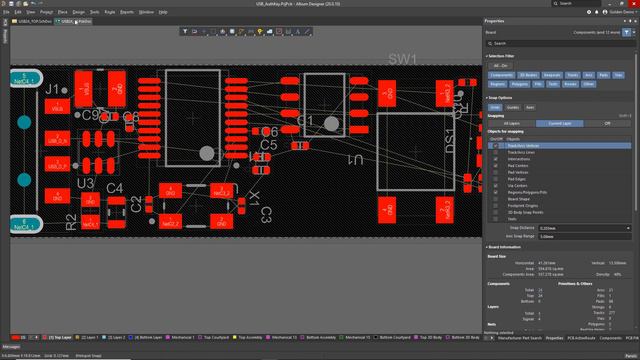The height and width of the screenshot is (360, 640).
Task: Click the top-right title bar search box
Action: (577, 3)
